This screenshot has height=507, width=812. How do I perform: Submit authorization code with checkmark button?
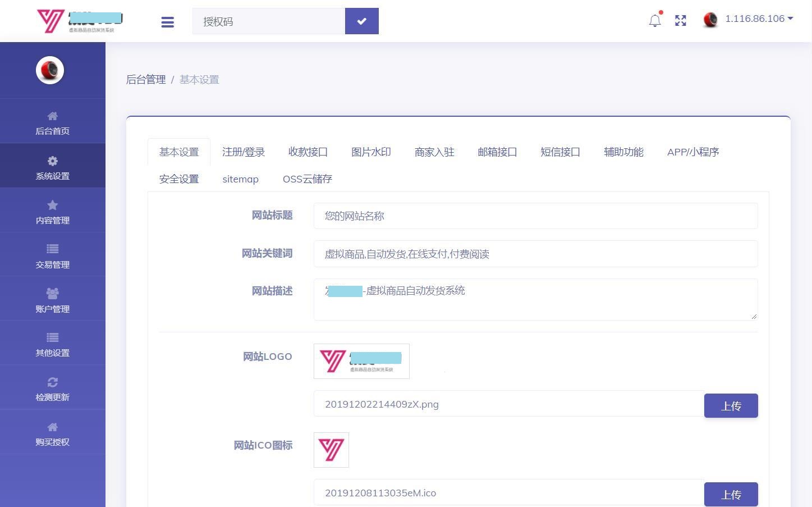click(361, 21)
